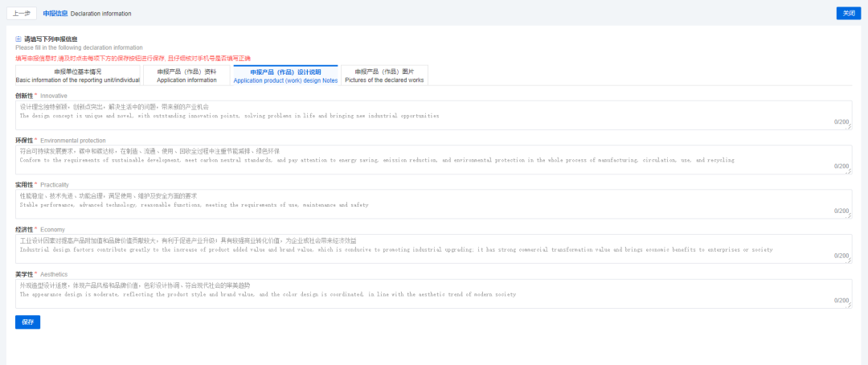Click the Practicality text area resize handle

point(850,216)
